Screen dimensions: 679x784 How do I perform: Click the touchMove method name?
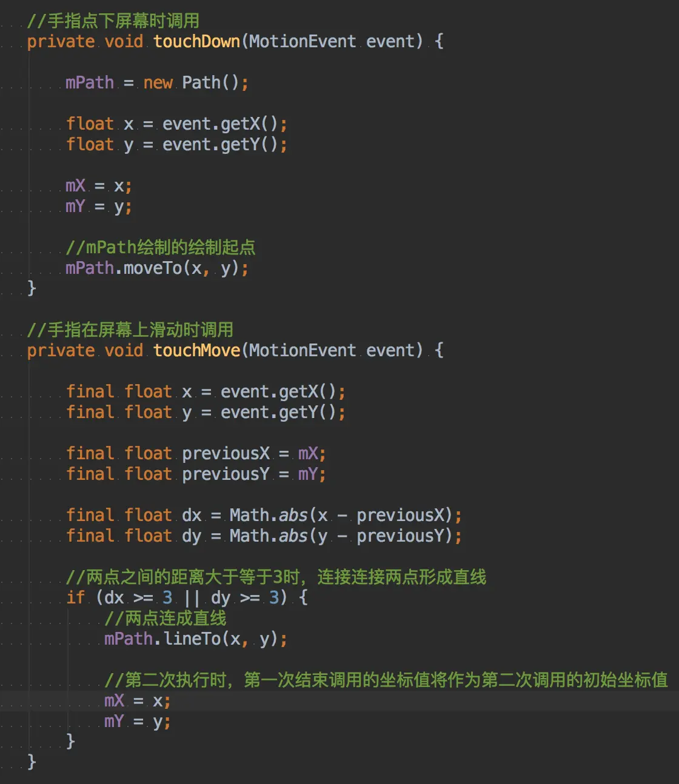pos(196,350)
